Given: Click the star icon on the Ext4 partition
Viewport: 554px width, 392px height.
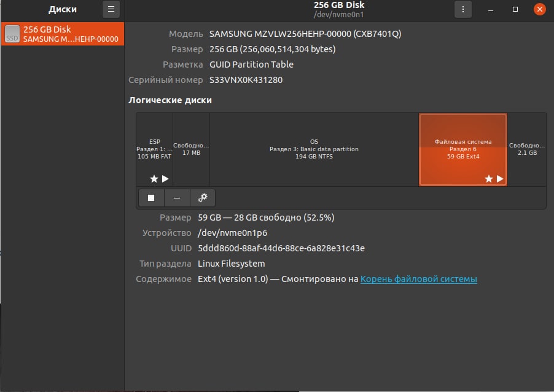Looking at the screenshot, I should pos(489,179).
